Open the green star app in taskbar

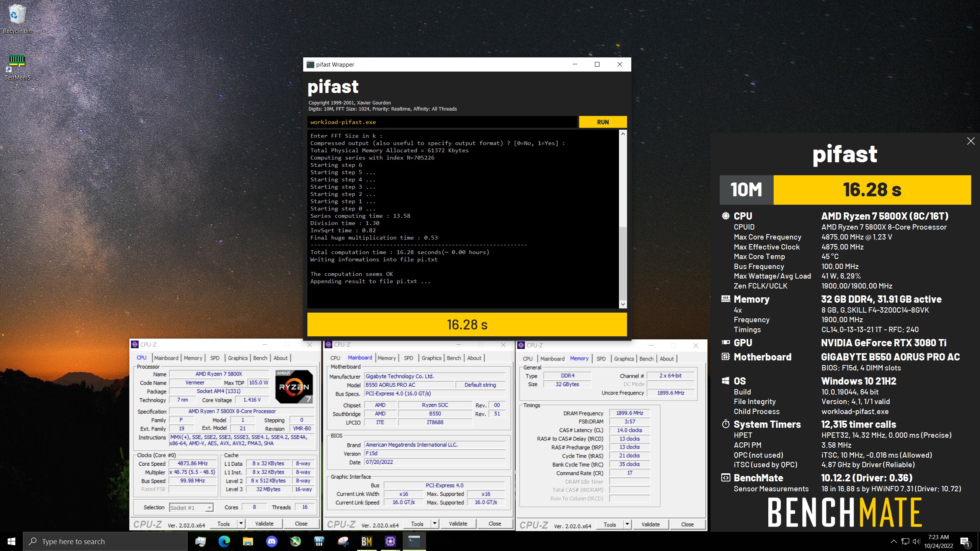[x=296, y=541]
